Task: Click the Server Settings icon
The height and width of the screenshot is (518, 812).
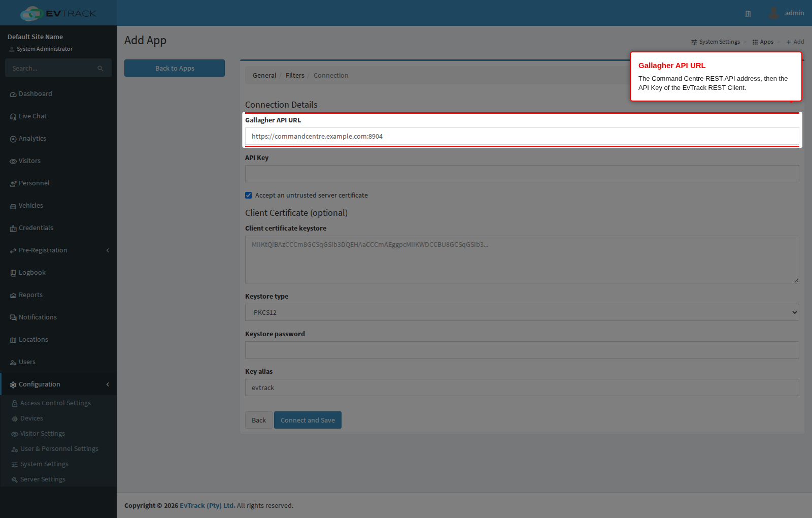Action: (15, 480)
